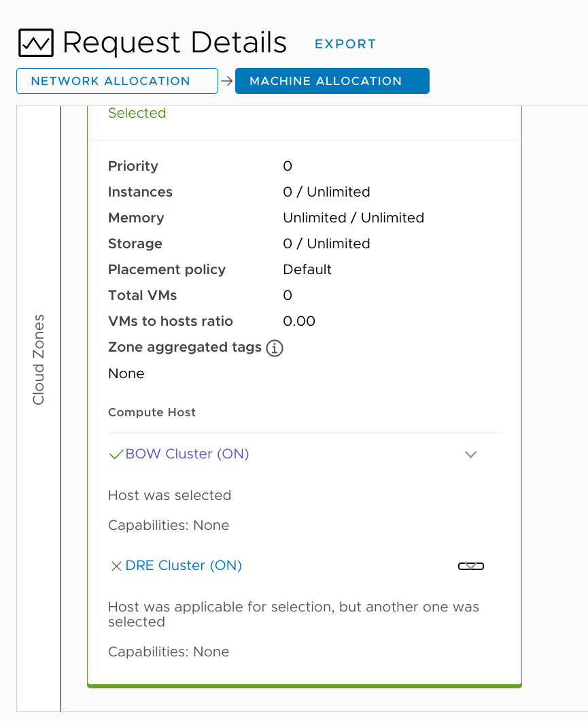Click the Request Details chart icon
Image resolution: width=588 pixels, height=721 pixels.
[x=35, y=44]
